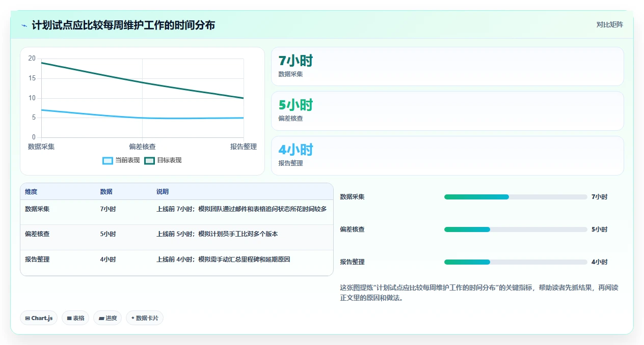
Task: Click the 说明 column header
Action: (163, 192)
